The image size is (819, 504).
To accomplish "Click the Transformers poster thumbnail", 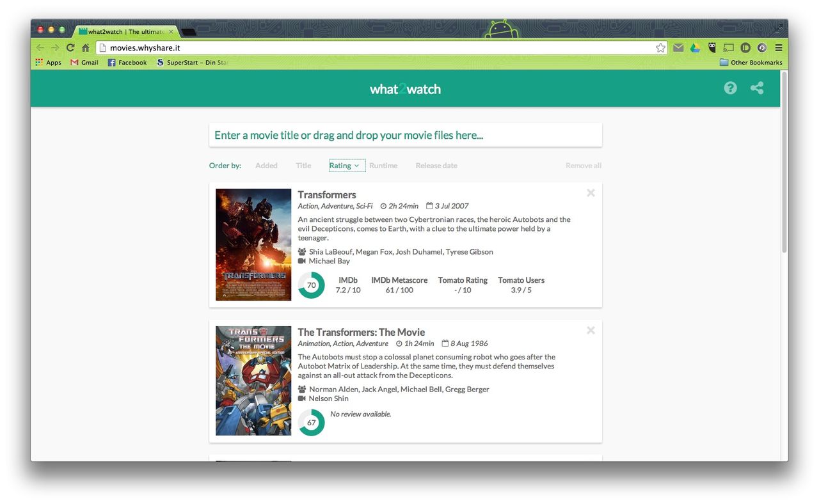I will pos(253,244).
